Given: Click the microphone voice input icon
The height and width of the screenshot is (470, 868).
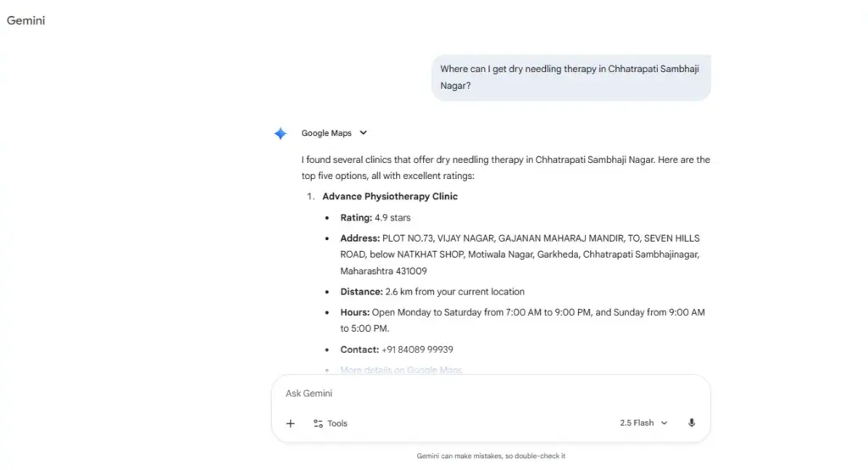Looking at the screenshot, I should (x=692, y=422).
